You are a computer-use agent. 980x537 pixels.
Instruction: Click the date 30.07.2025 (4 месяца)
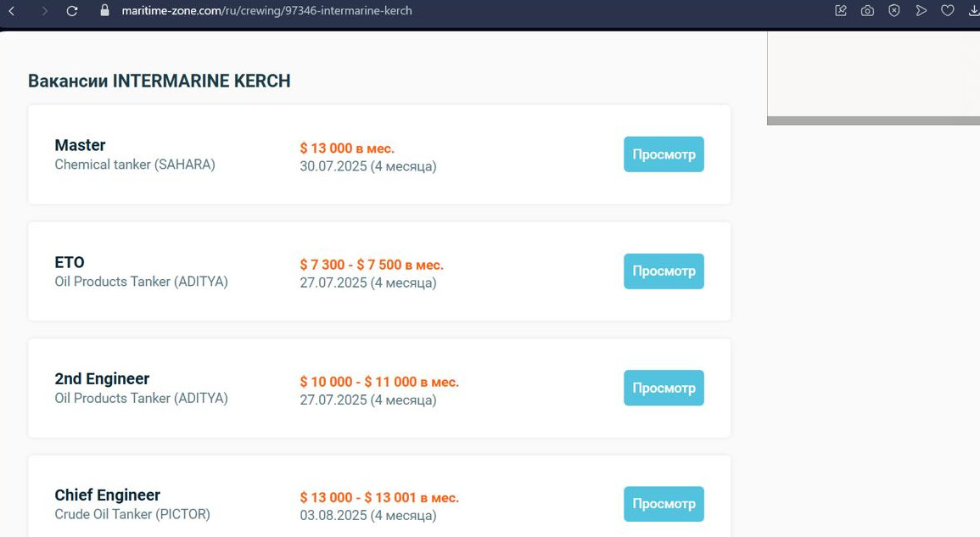point(368,166)
